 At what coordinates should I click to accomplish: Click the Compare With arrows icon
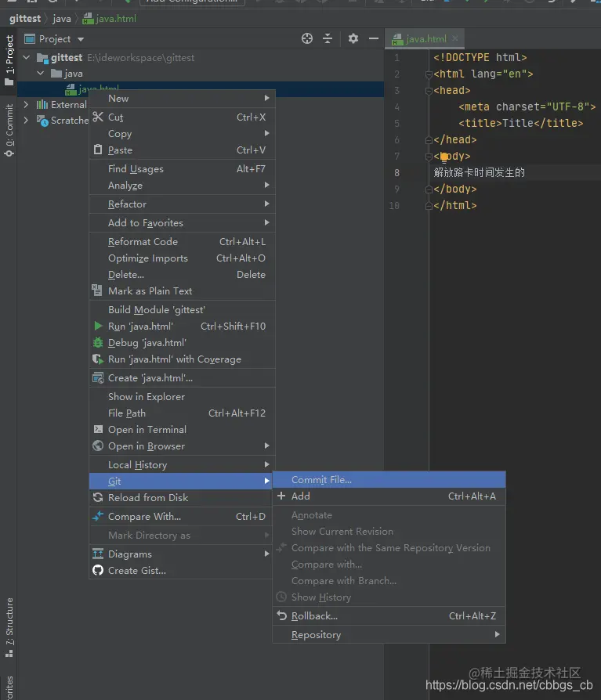[98, 516]
